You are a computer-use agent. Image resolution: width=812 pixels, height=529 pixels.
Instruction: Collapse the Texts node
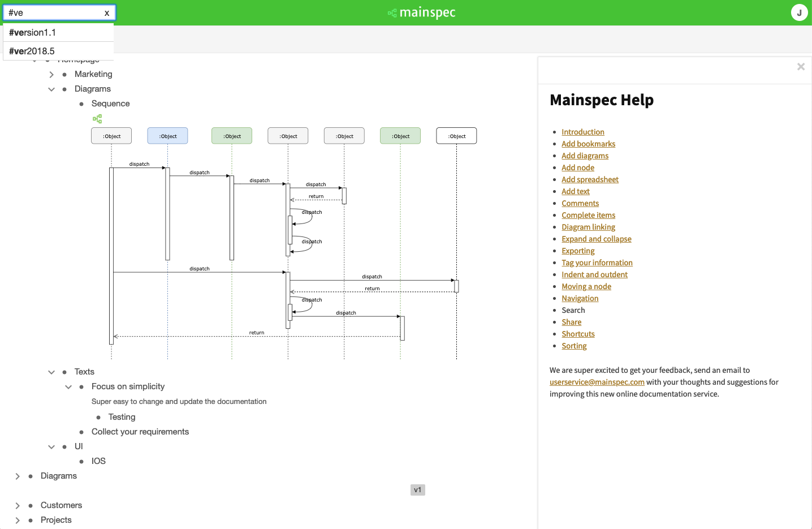[x=51, y=372]
